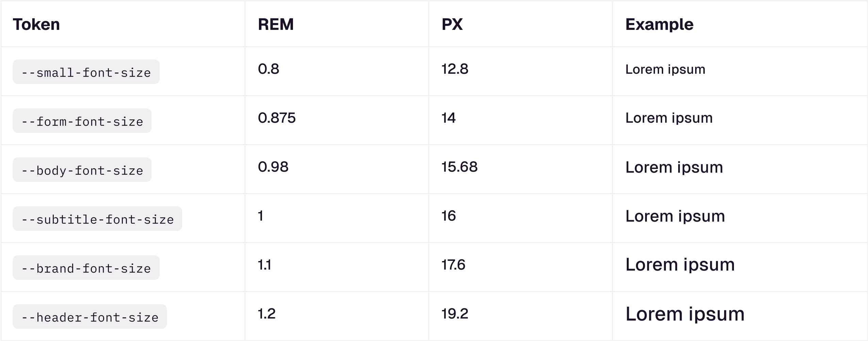The width and height of the screenshot is (868, 341).
Task: Click the --form-font-size token chip
Action: click(x=82, y=121)
